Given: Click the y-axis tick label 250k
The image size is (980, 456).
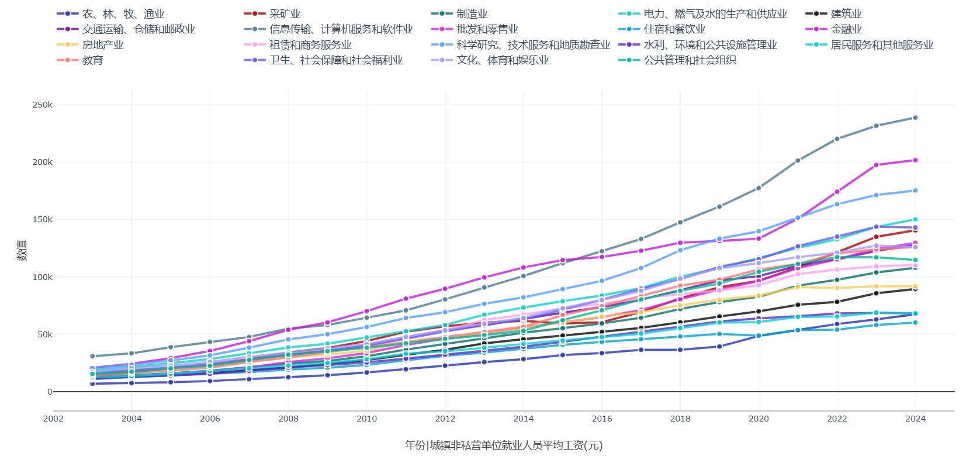Looking at the screenshot, I should pyautogui.click(x=43, y=105).
